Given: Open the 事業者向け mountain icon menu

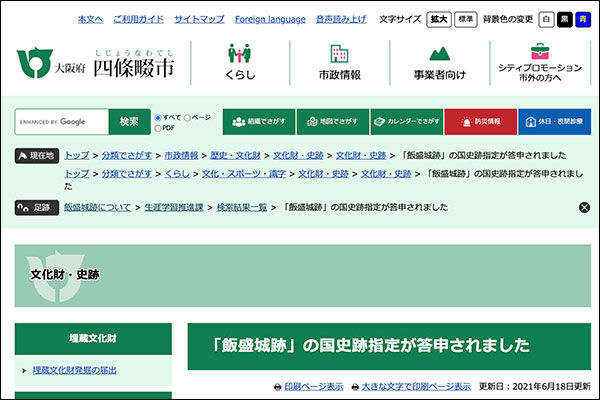Looking at the screenshot, I should pos(440,62).
